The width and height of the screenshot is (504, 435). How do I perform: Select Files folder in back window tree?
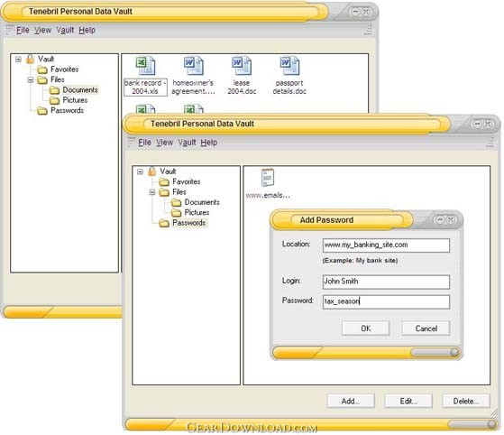(x=50, y=79)
